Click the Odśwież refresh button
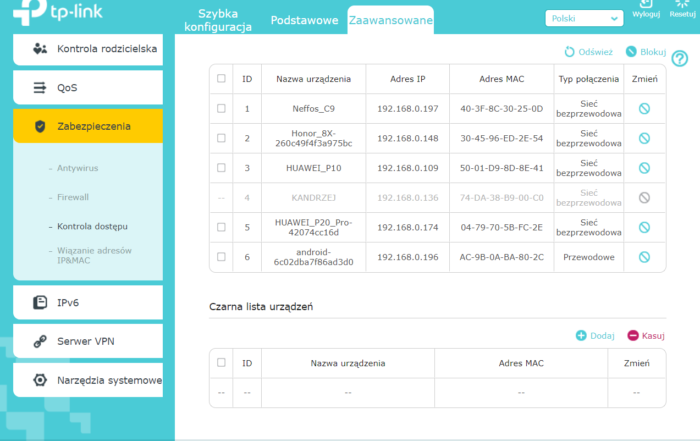Screen dimensions: 700x441 tap(589, 51)
